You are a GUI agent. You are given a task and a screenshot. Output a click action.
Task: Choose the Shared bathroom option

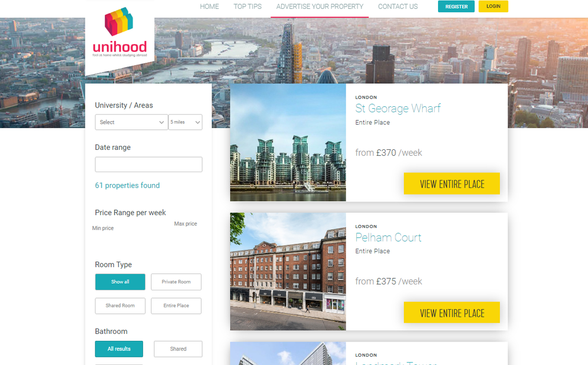[x=178, y=349]
